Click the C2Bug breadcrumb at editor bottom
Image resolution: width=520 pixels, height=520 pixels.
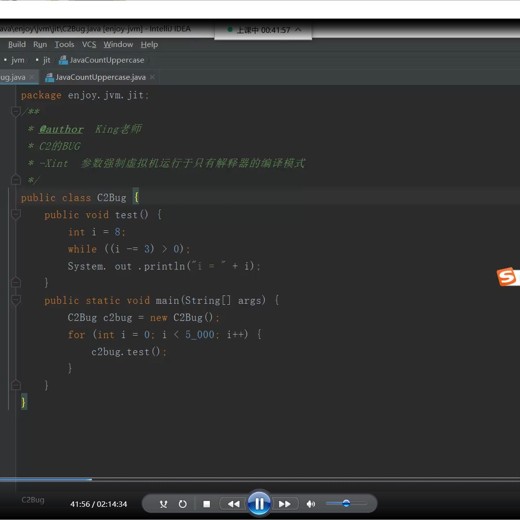point(33,500)
